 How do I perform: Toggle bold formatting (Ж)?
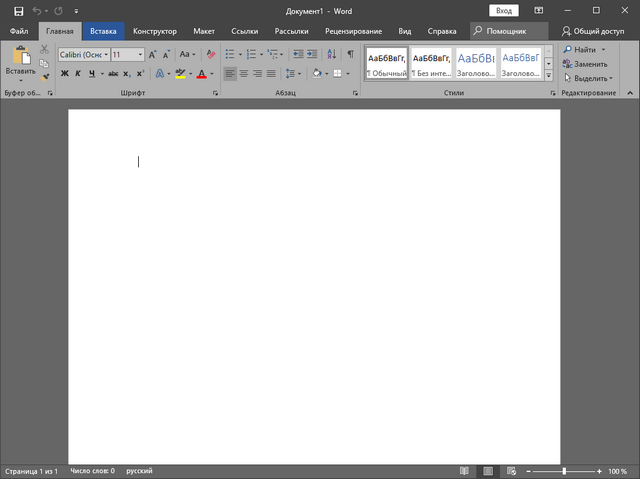(65, 74)
